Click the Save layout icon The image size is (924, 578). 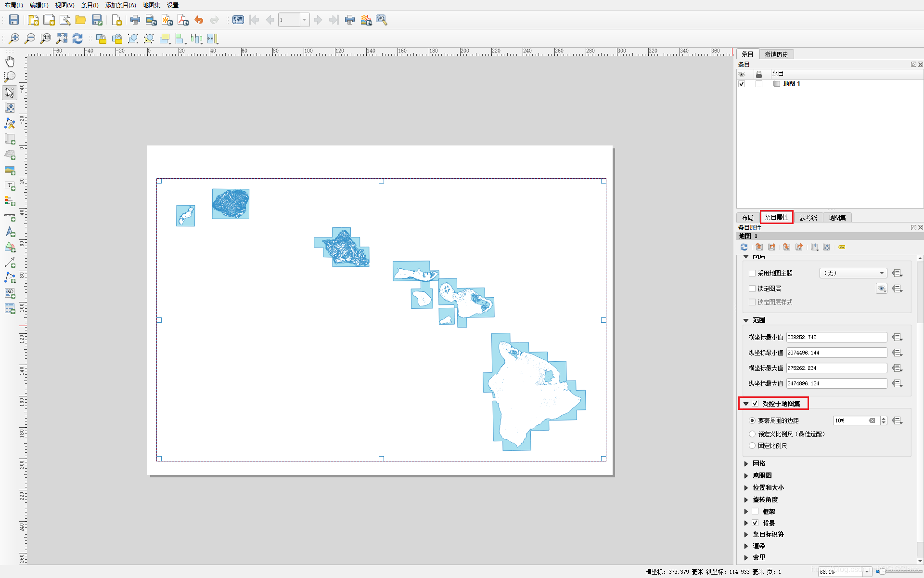tap(14, 20)
